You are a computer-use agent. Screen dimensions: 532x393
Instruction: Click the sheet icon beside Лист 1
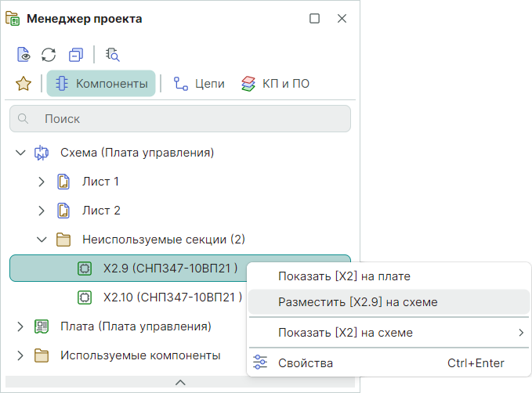(x=63, y=182)
